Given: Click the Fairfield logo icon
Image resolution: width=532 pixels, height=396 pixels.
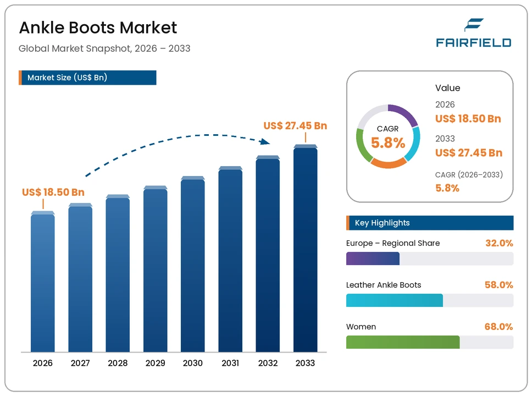Looking at the screenshot, I should point(474,25).
